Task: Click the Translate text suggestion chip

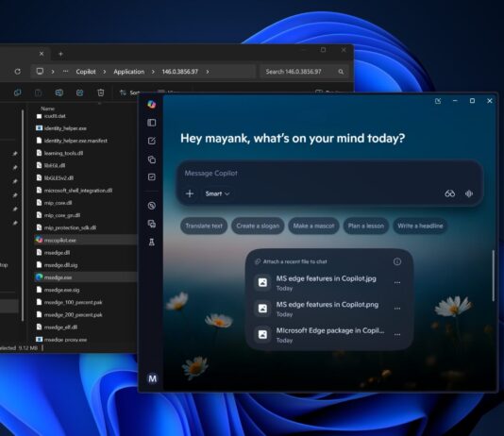Action: [x=204, y=226]
